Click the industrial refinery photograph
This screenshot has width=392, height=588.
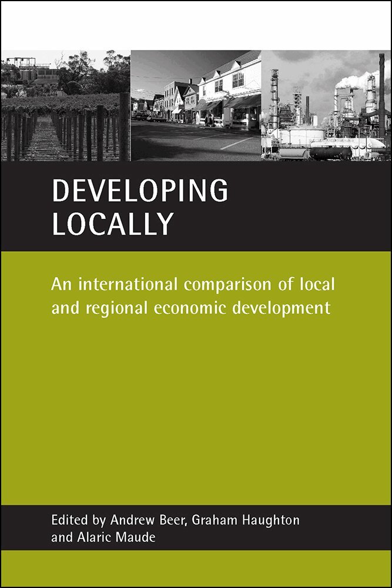[326, 105]
